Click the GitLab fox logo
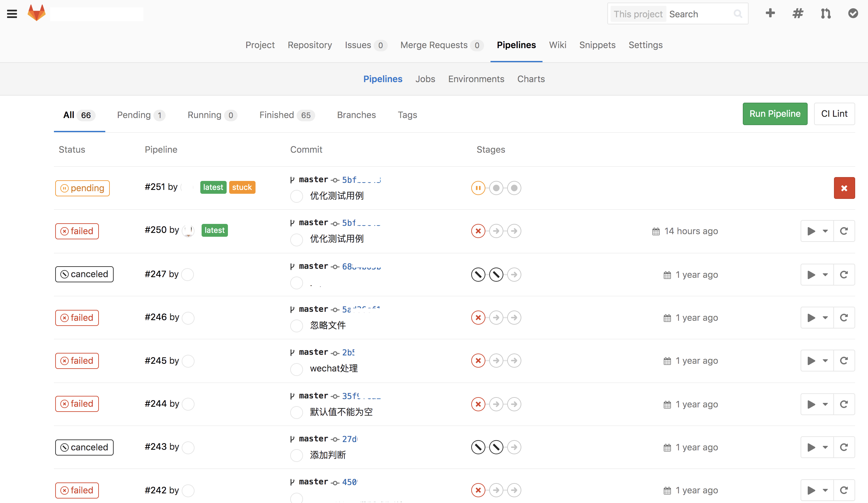Screen dimensions: 868x503 pyautogui.click(x=37, y=13)
